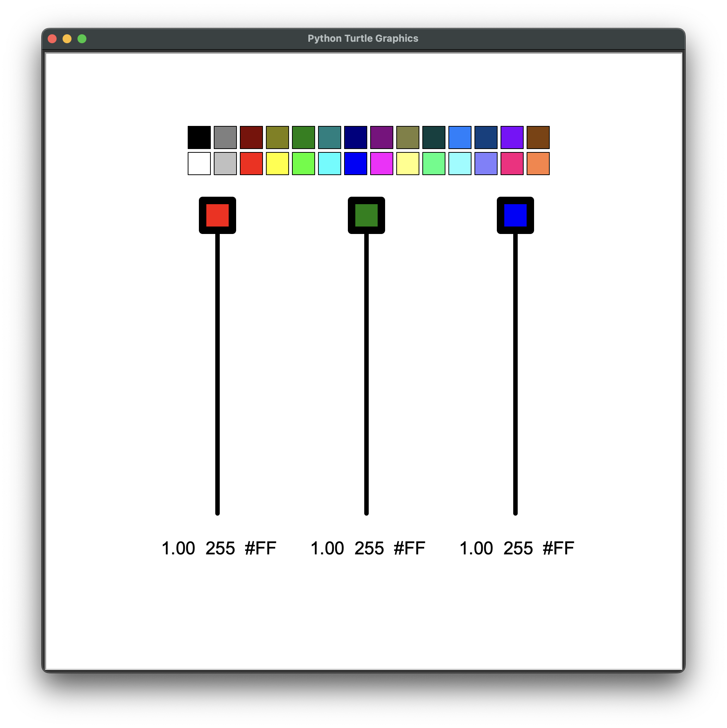This screenshot has width=727, height=728.
Task: Click the red channel 255 value label
Action: click(x=220, y=548)
